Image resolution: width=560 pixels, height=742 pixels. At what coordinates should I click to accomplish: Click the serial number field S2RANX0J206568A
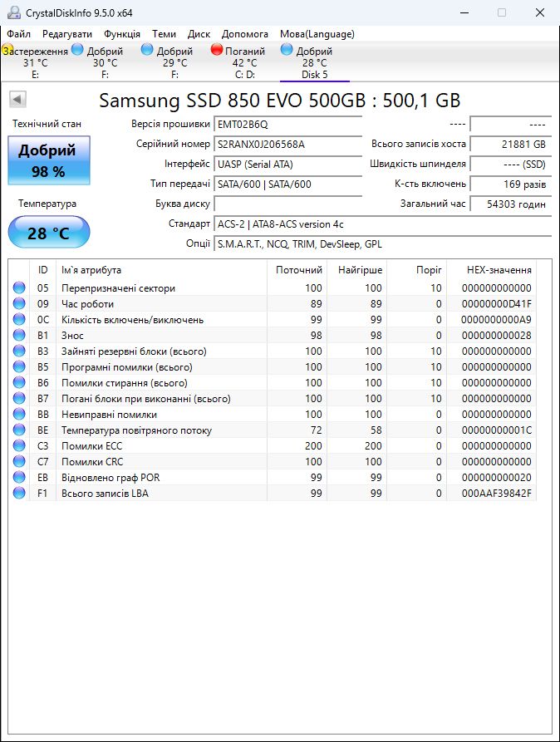pyautogui.click(x=287, y=145)
